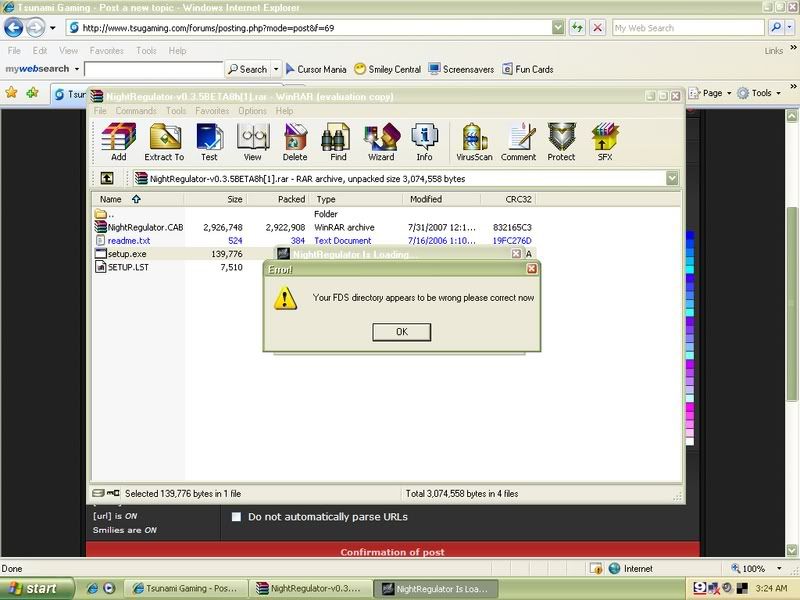The image size is (800, 600).
Task: Enable 'Do not automatically parse URLs' checkbox
Action: [x=236, y=517]
